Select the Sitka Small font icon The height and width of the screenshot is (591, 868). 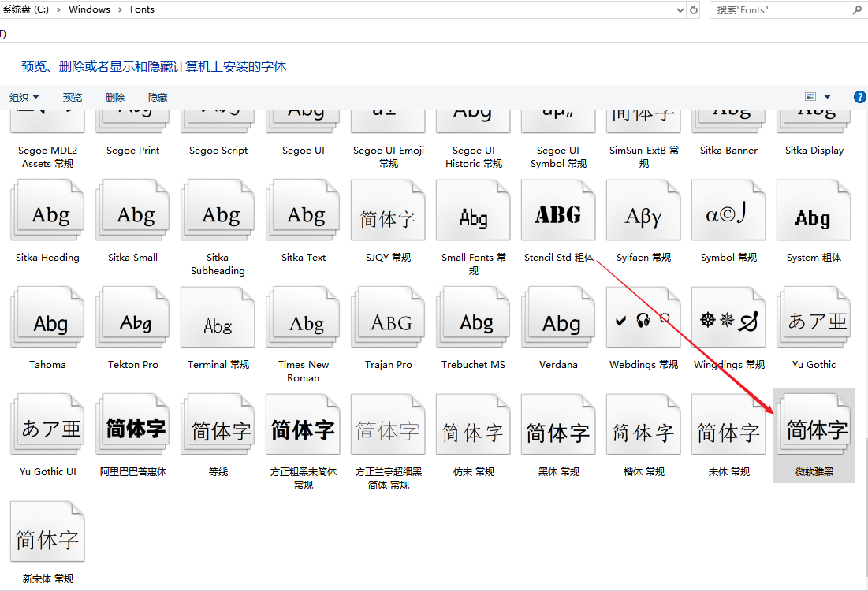pos(133,210)
